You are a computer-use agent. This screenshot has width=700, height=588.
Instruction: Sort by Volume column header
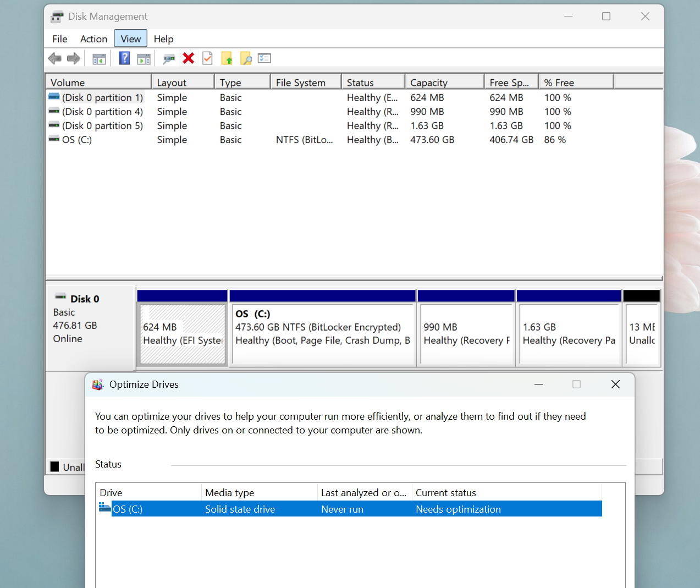(x=98, y=82)
